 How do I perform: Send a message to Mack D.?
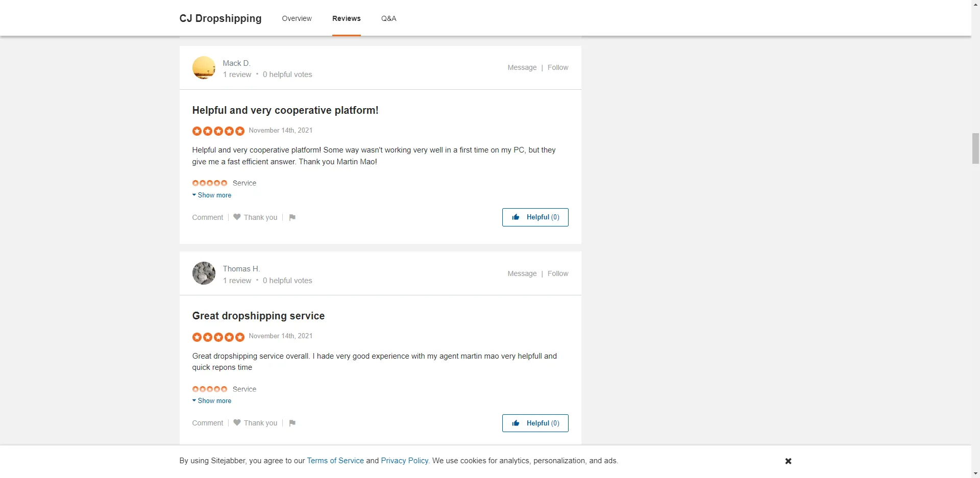(x=522, y=67)
